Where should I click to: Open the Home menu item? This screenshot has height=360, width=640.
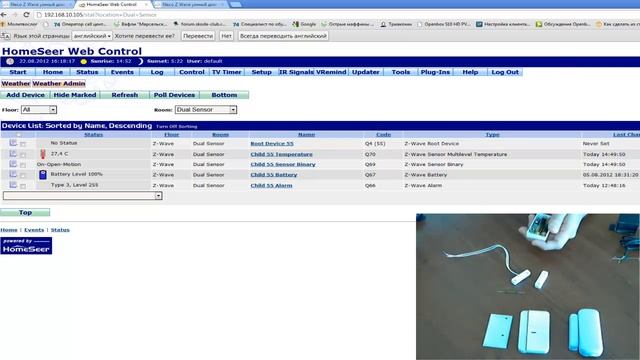coord(53,72)
